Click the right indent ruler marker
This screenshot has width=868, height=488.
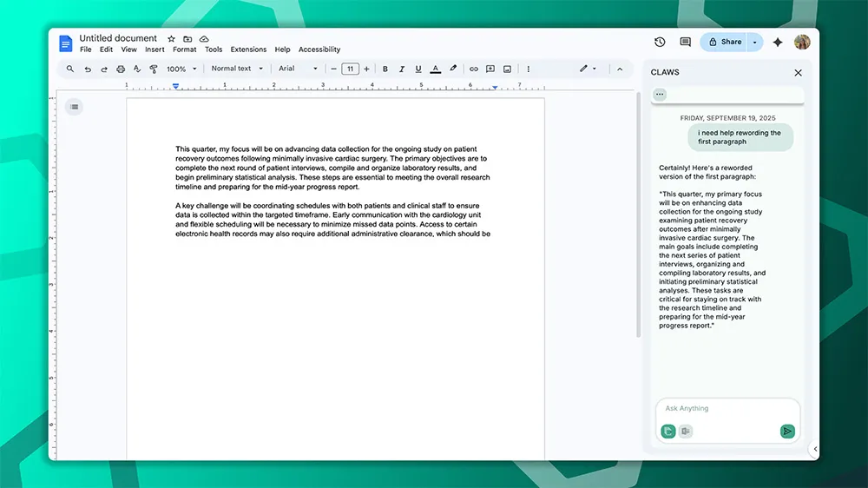(495, 87)
